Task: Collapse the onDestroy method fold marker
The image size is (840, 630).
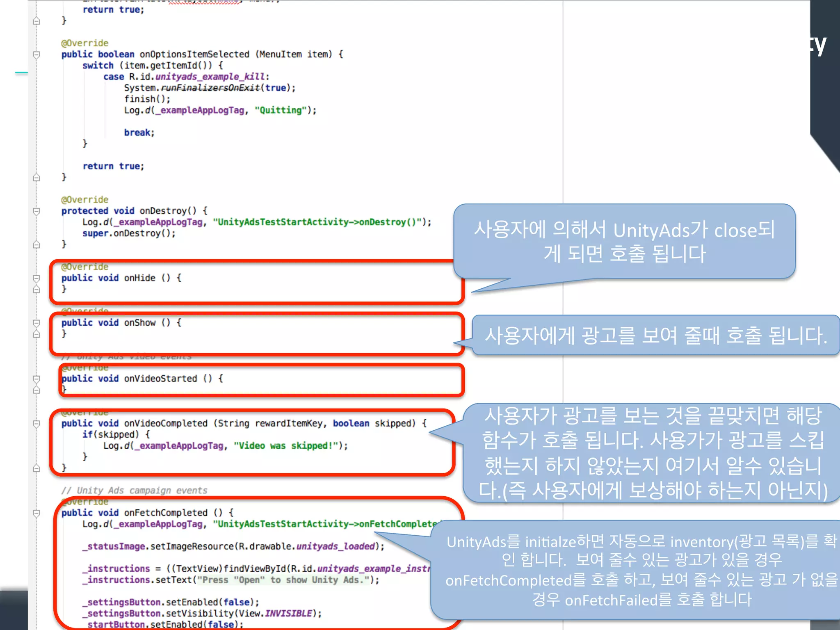Action: pyautogui.click(x=37, y=211)
